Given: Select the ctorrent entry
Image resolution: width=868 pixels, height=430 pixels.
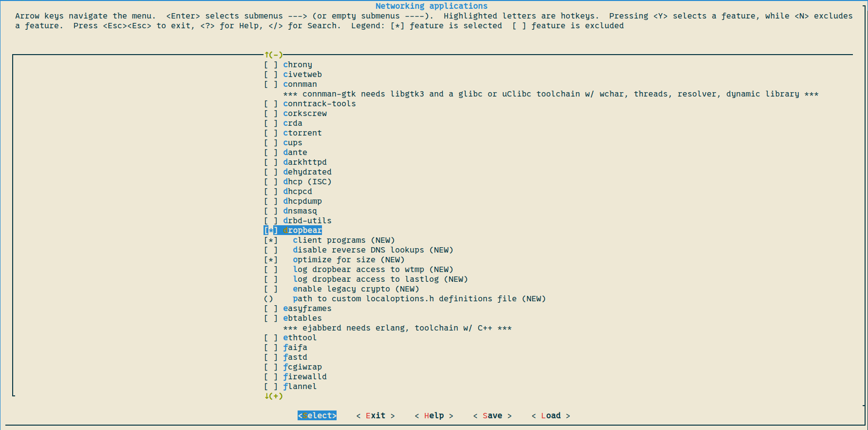Looking at the screenshot, I should pyautogui.click(x=293, y=133).
